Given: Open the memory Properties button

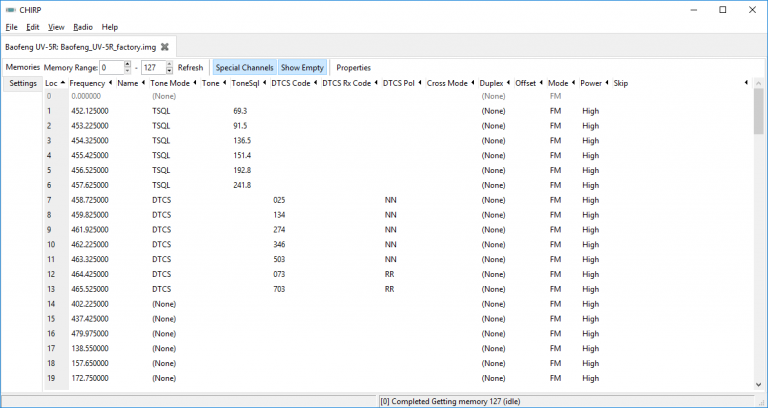Looking at the screenshot, I should coord(353,67).
